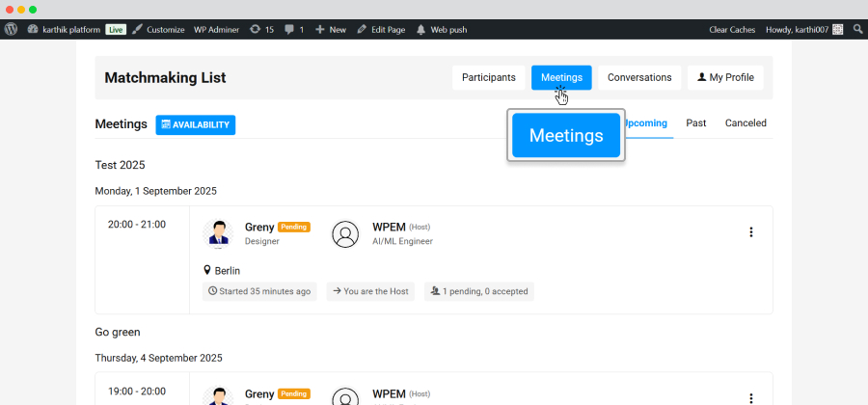The width and height of the screenshot is (868, 405).
Task: Click the Pending badge in the 20:00 meeting
Action: [294, 227]
